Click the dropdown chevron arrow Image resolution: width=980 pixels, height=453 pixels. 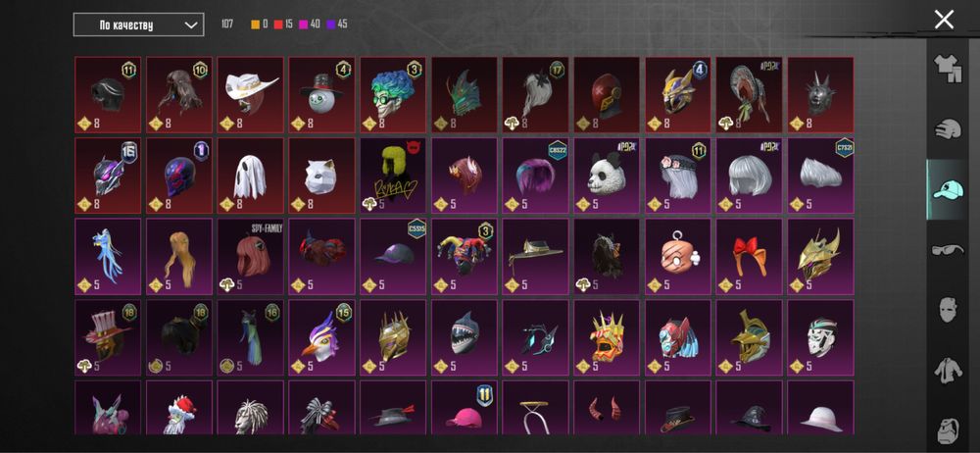click(190, 25)
